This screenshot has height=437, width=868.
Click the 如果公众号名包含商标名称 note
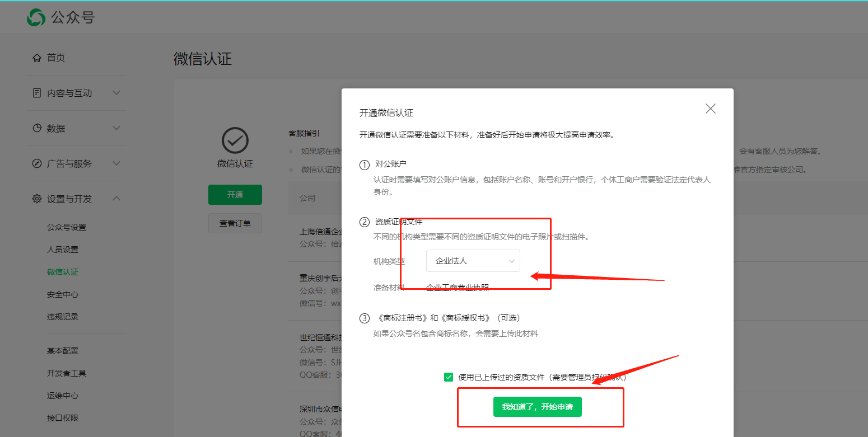[456, 333]
